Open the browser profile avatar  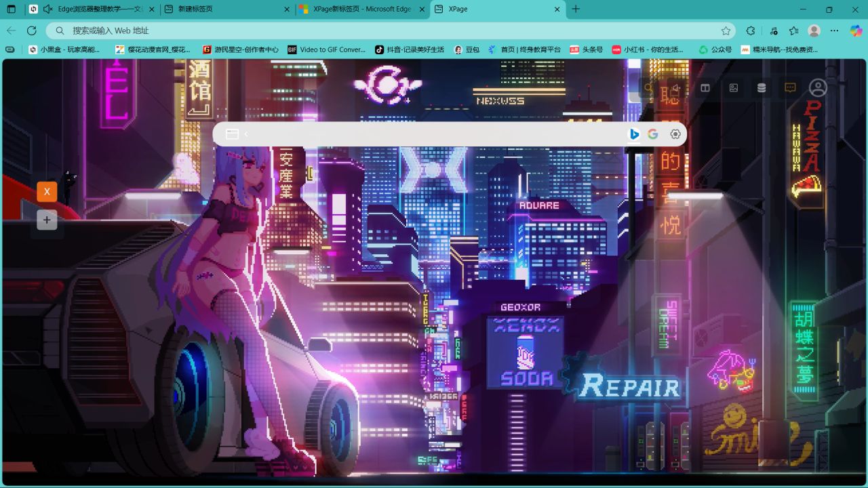[x=814, y=30]
